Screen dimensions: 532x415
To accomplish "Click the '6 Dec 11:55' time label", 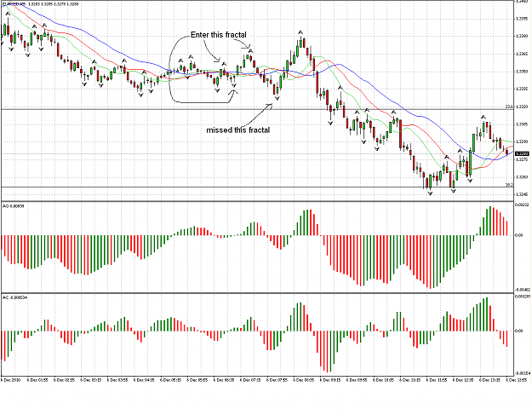I will [437, 380].
